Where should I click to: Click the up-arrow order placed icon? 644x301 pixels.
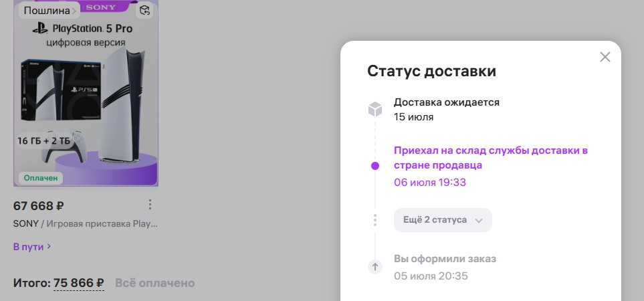coord(375,267)
